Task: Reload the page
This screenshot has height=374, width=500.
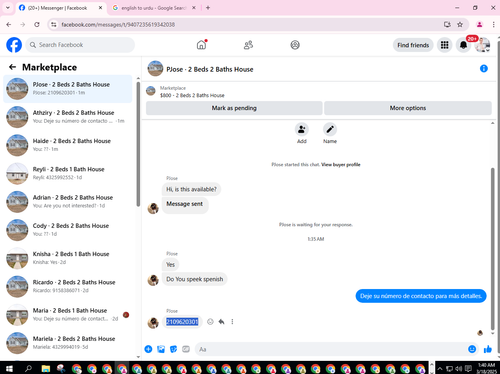Action: point(37,24)
